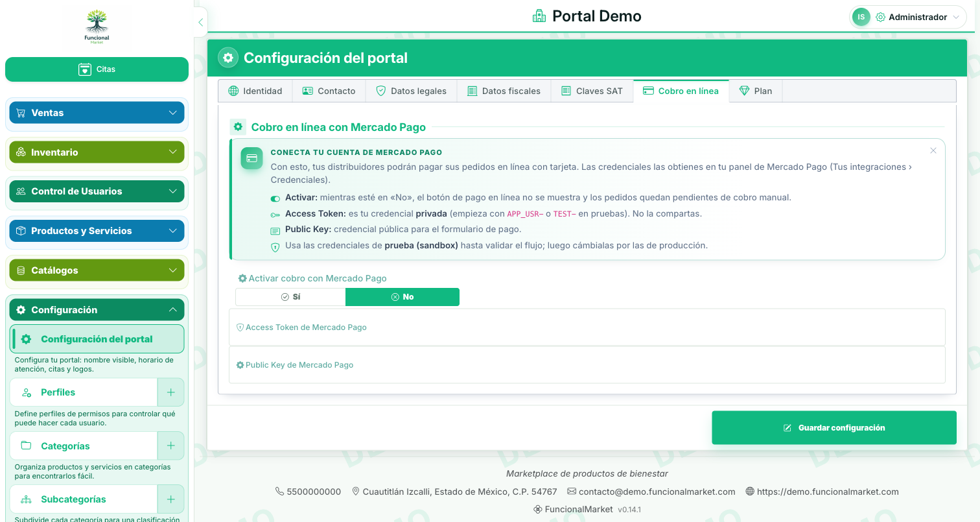Image resolution: width=980 pixels, height=522 pixels.
Task: Click the calendar icon on the Citas button
Action: pos(85,69)
